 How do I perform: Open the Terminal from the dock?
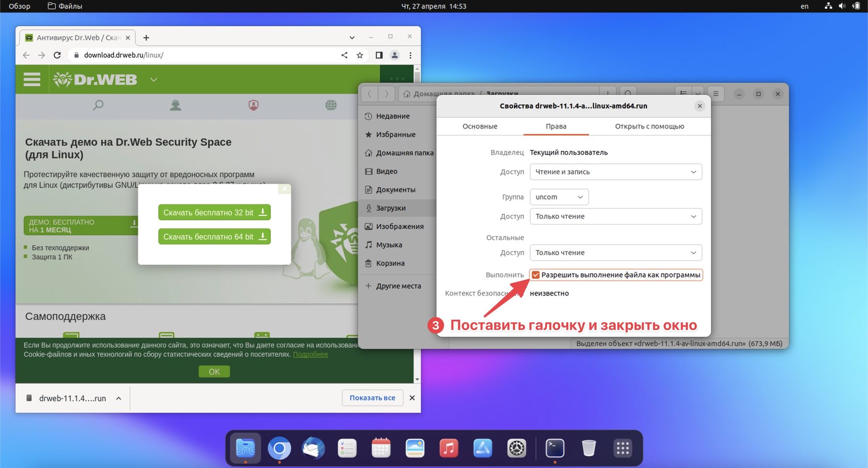[x=555, y=448]
